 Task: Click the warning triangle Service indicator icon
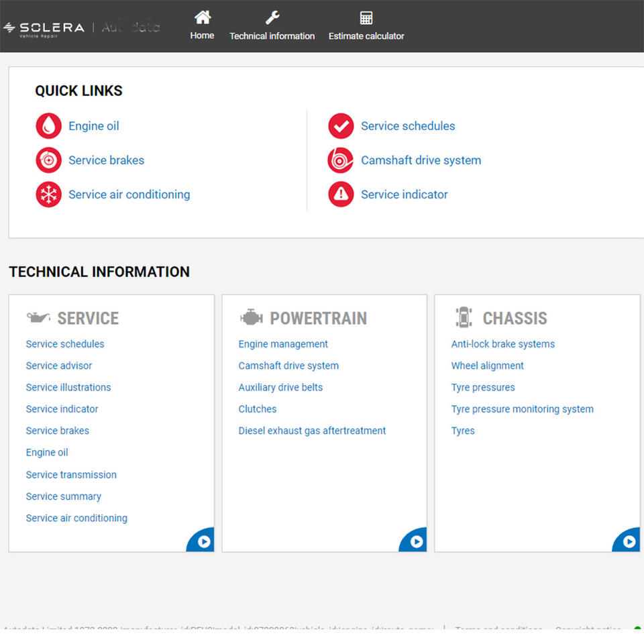tap(341, 195)
